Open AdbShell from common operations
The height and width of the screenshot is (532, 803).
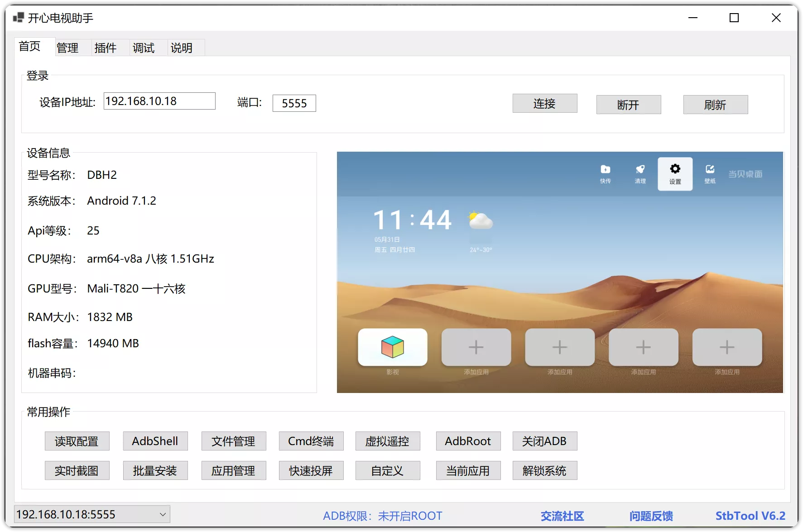[x=155, y=441]
